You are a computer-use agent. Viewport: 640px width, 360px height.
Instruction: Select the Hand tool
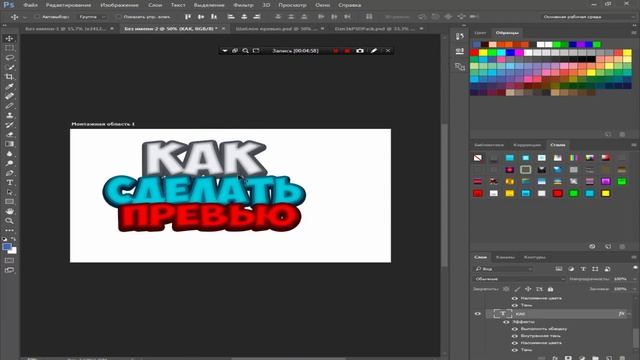9,211
